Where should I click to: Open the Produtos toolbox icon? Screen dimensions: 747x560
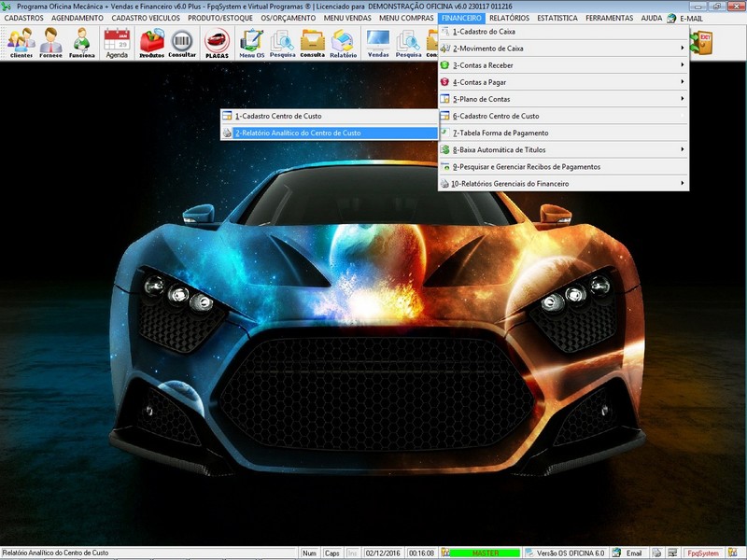[x=151, y=43]
